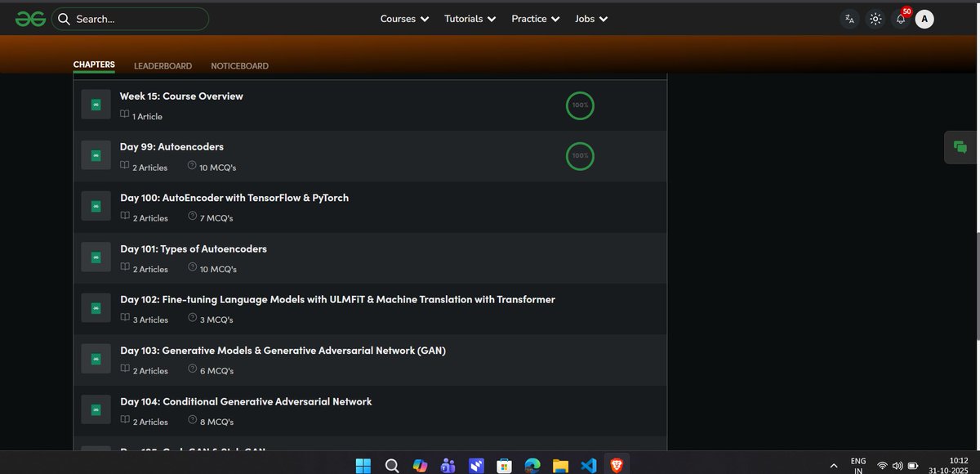Viewport: 980px width, 474px height.
Task: Open Day 99: Autoencoders chapter
Action: pyautogui.click(x=171, y=146)
